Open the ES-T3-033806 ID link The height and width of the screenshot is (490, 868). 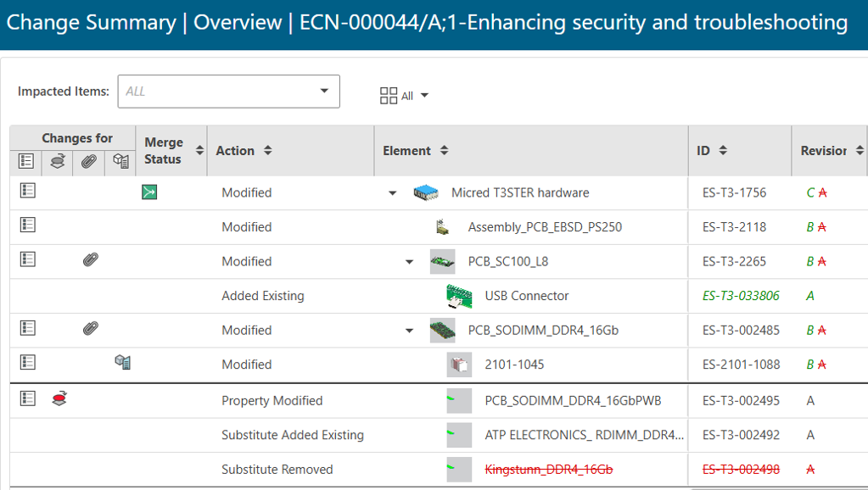click(740, 296)
